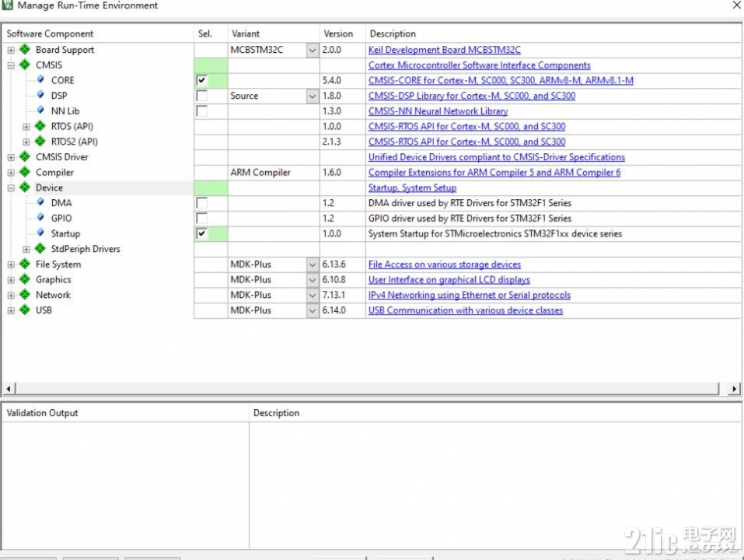This screenshot has width=744, height=560.
Task: Open the MCBSTM32C board variant dropdown
Action: (313, 50)
